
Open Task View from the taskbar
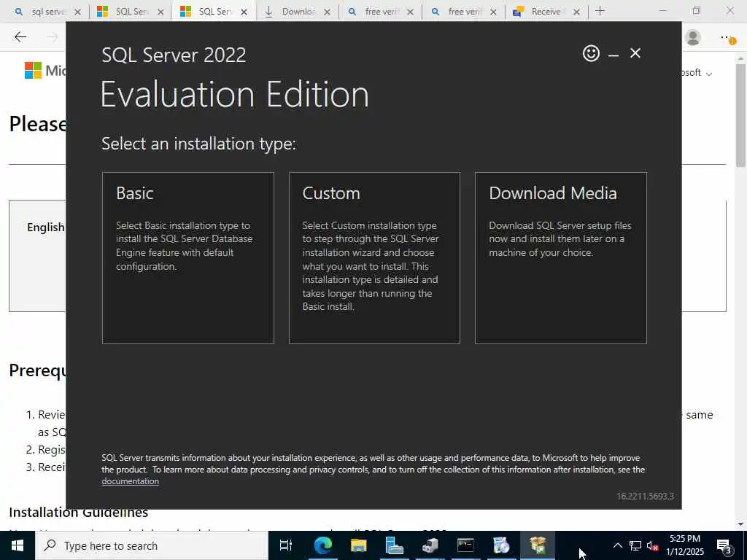[286, 545]
